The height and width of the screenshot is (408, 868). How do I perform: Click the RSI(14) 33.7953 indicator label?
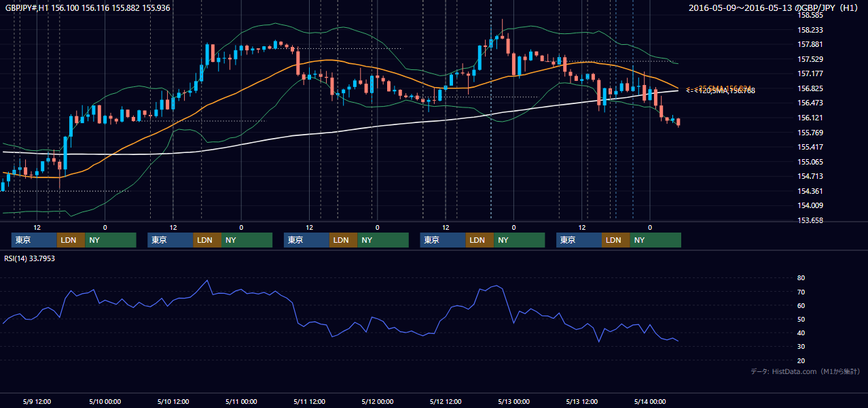pos(29,258)
